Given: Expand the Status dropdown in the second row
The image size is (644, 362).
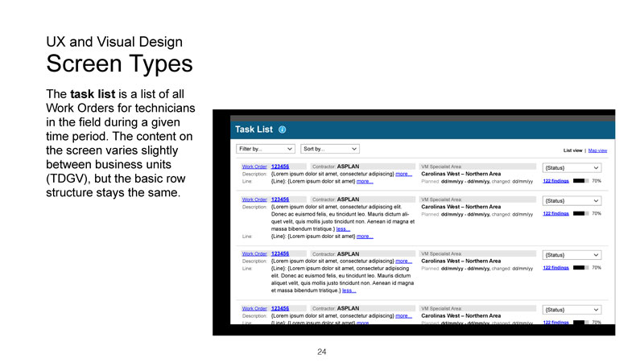Looking at the screenshot, I should pyautogui.click(x=572, y=200).
